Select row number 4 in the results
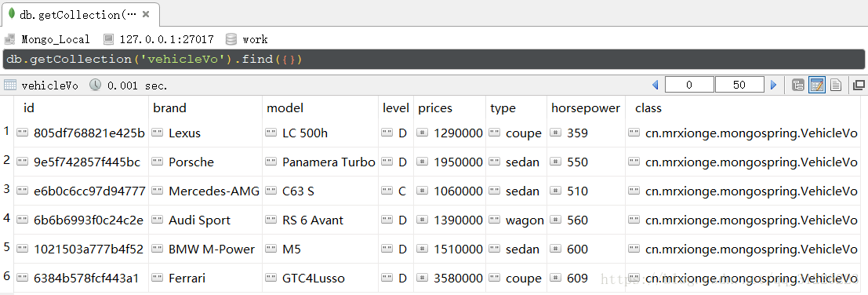The width and height of the screenshot is (868, 295). [x=6, y=218]
